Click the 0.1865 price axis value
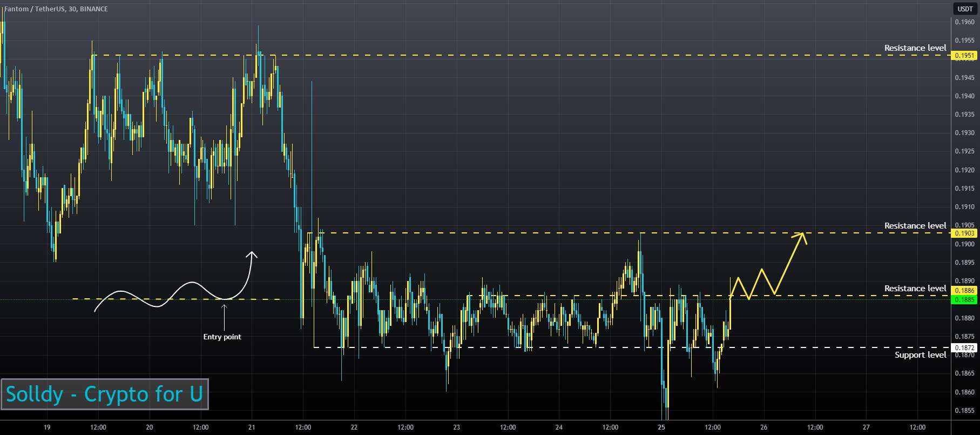 [x=964, y=373]
